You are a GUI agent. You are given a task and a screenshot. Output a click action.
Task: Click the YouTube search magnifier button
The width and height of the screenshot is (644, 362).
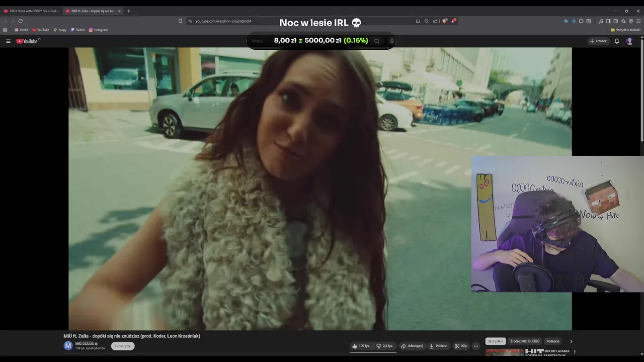pos(376,41)
